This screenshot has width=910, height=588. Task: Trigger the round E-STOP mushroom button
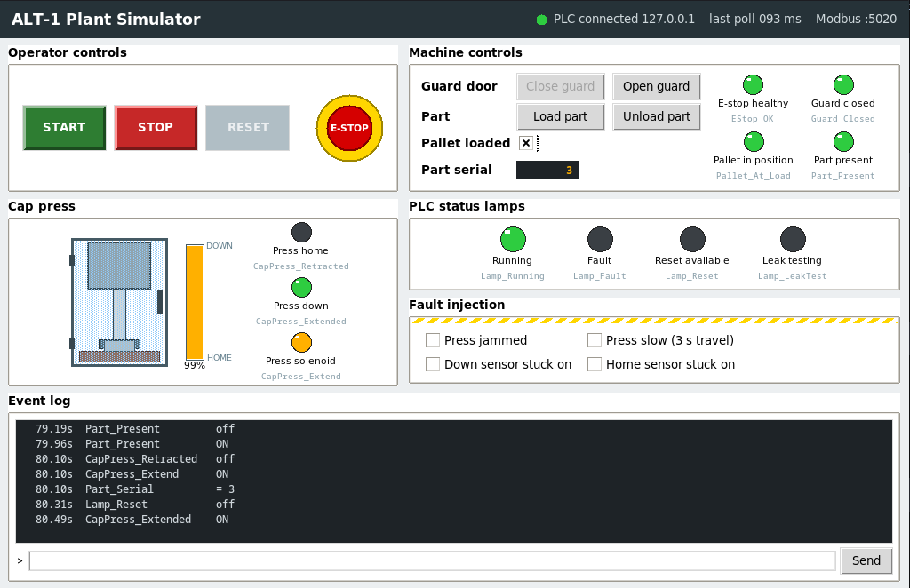pyautogui.click(x=349, y=128)
